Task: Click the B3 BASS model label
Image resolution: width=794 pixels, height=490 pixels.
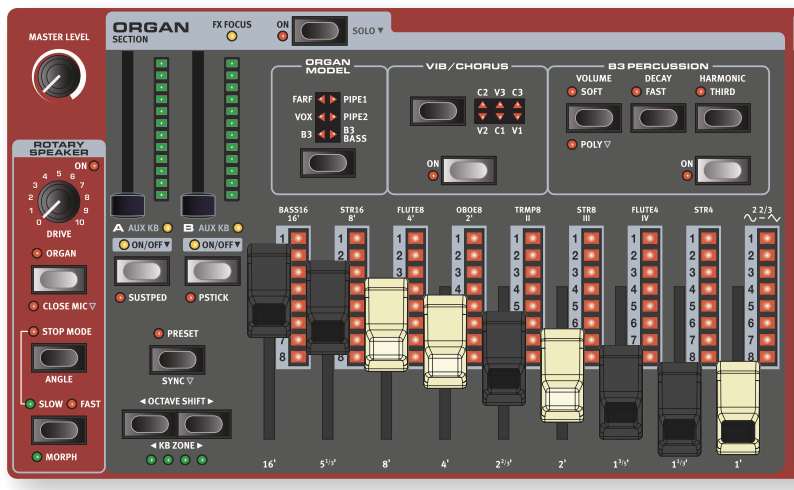Action: [x=355, y=134]
